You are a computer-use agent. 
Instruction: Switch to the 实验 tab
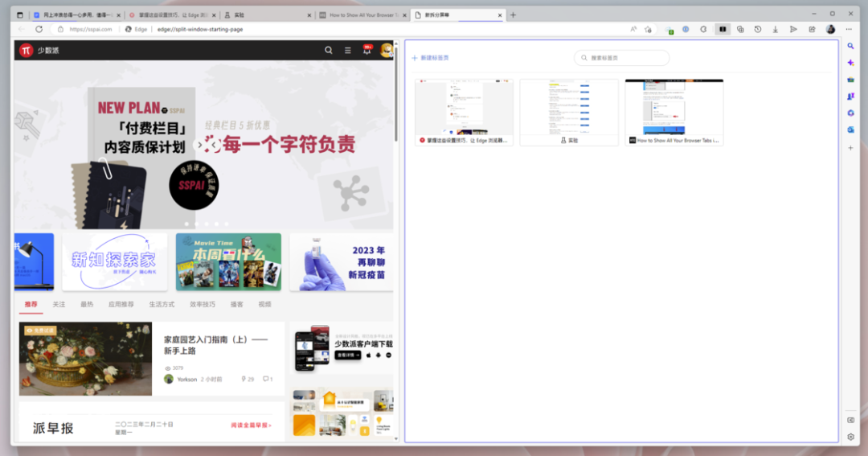coord(268,15)
